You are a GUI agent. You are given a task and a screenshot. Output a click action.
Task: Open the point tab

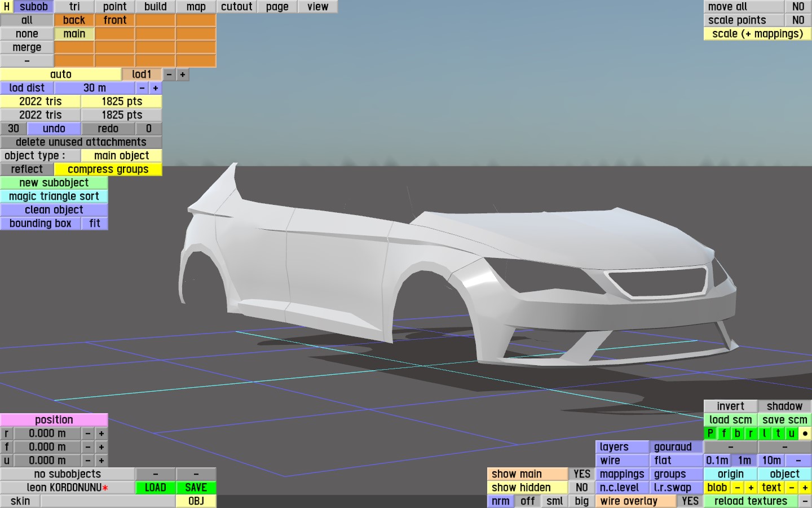pos(115,7)
